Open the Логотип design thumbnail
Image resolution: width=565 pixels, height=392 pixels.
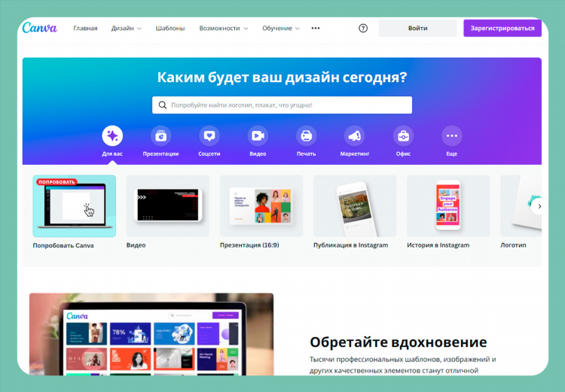coord(521,206)
